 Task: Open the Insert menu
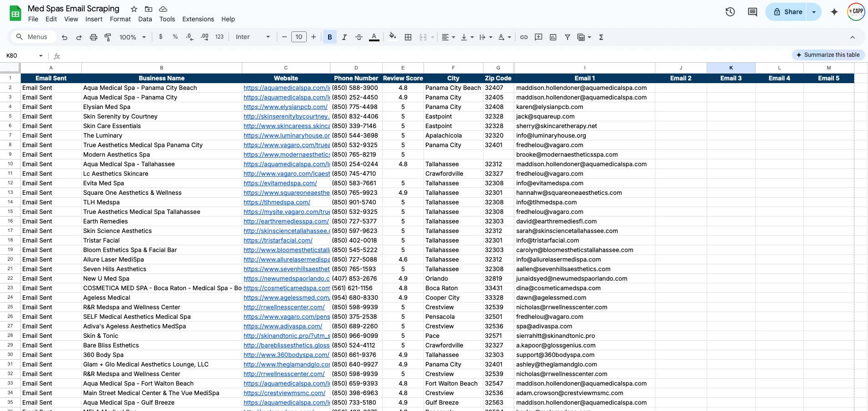click(94, 19)
